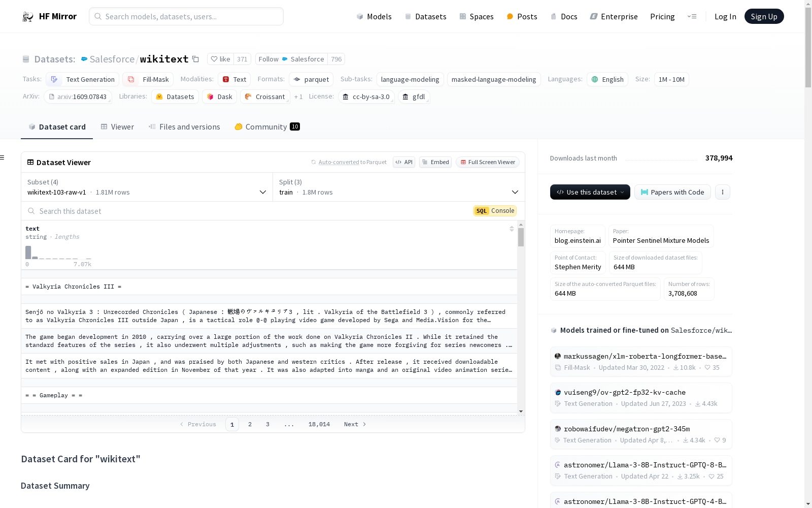812x508 pixels.
Task: Go to page 3 of the viewer
Action: point(267,425)
